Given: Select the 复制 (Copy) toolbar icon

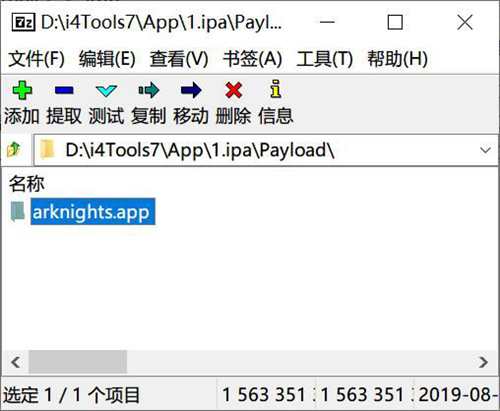Looking at the screenshot, I should coord(149,90).
